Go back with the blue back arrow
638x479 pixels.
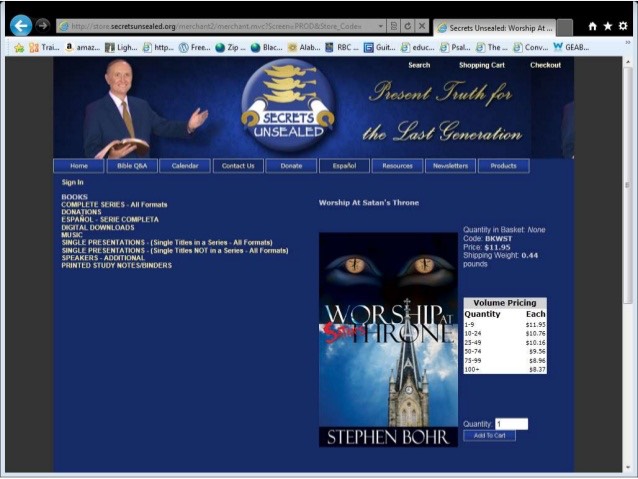21,26
